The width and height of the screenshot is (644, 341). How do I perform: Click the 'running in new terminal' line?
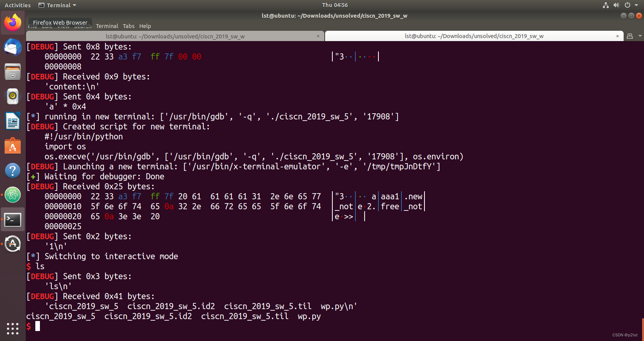pyautogui.click(x=213, y=116)
